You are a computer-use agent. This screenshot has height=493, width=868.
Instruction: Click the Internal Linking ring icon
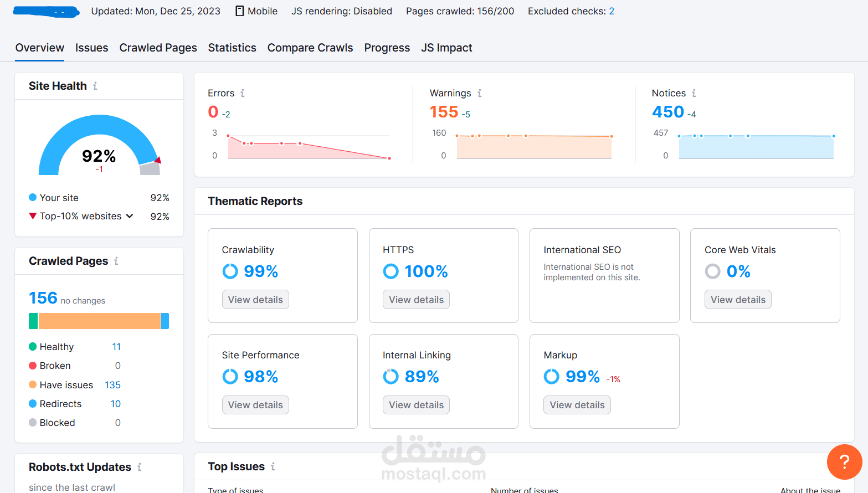[x=391, y=377]
